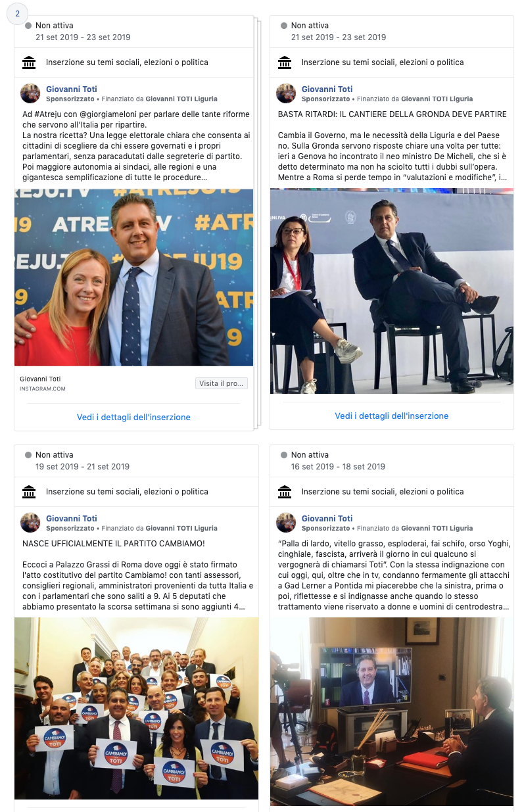
Task: Open the photo of Toti with Giorgia Meloni
Action: pos(133,277)
